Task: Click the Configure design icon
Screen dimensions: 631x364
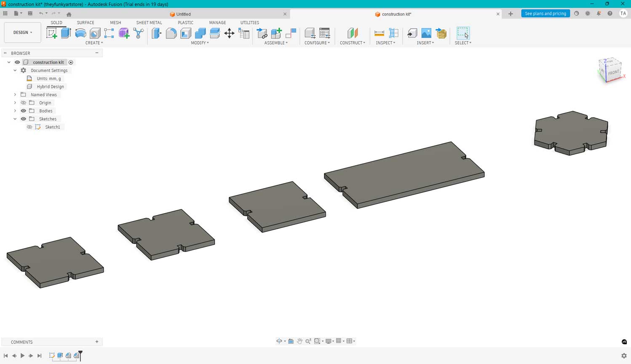Action: coord(310,33)
